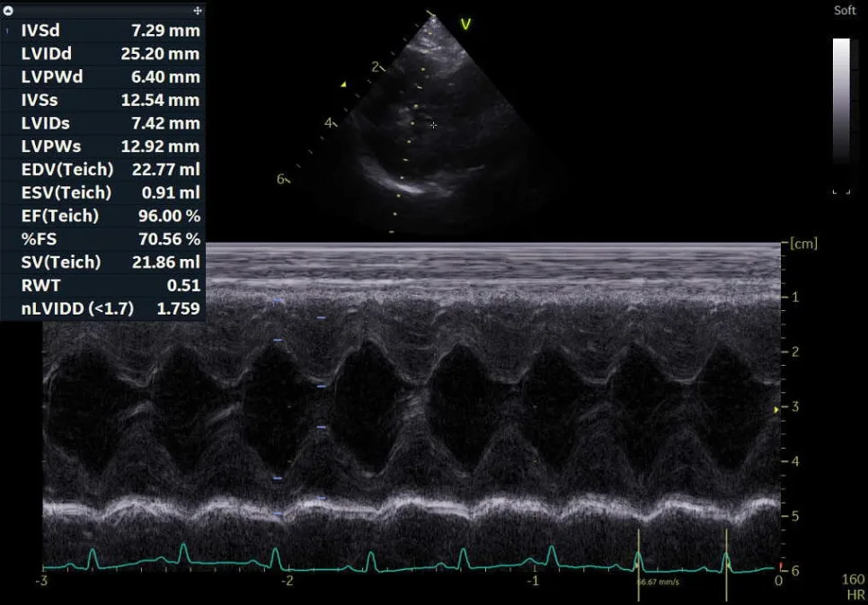Click the depth label 4 on 2D sector scale
The image size is (868, 605).
pos(329,123)
